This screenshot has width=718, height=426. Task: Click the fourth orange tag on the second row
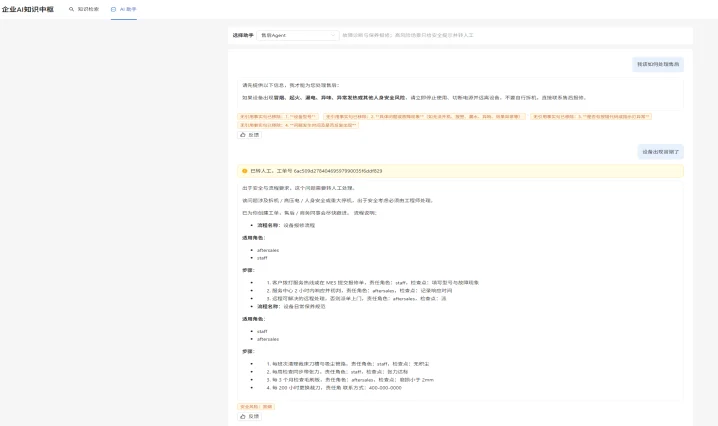(298, 125)
